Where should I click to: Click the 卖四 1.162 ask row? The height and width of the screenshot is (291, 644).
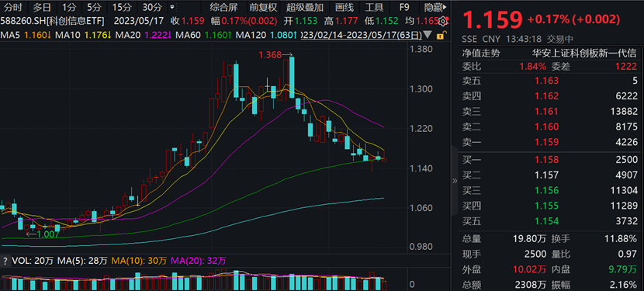(x=550, y=96)
